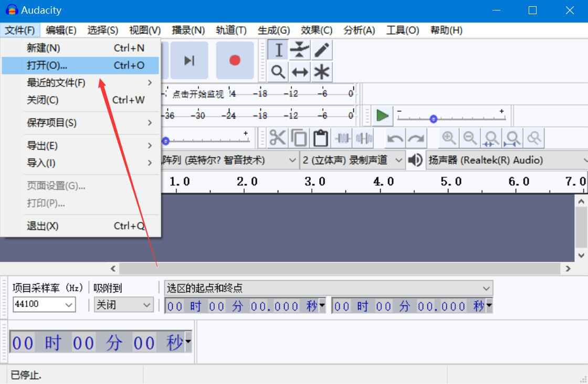Screen dimensions: 588x384
Task: Click the Copy icon
Action: click(x=299, y=138)
